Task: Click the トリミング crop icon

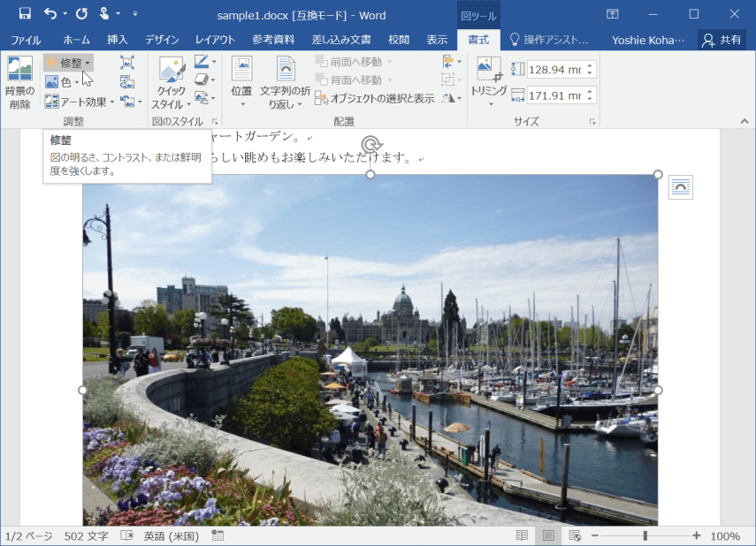Action: coord(488,70)
